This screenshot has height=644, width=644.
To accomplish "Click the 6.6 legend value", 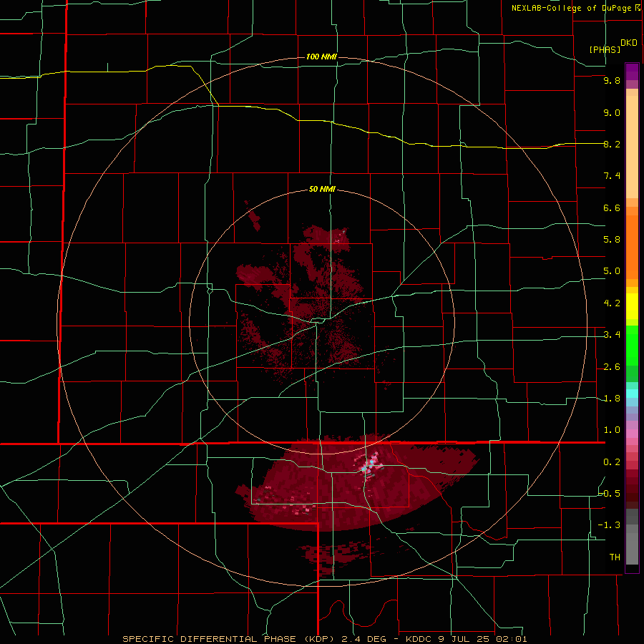I will pos(612,208).
